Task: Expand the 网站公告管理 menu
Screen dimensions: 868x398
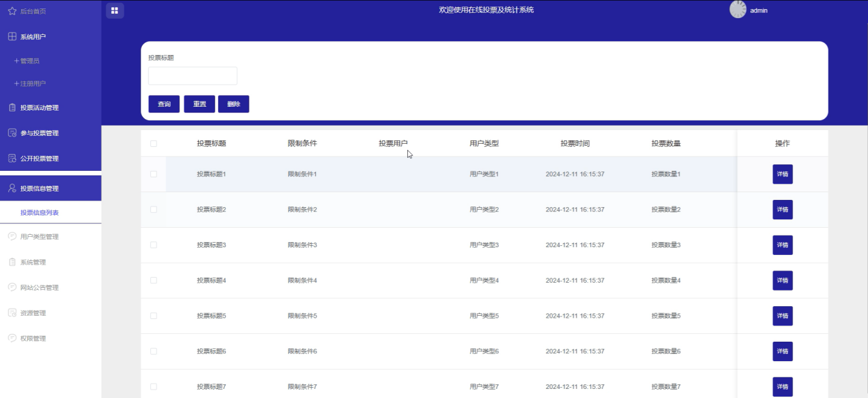Action: (50, 287)
